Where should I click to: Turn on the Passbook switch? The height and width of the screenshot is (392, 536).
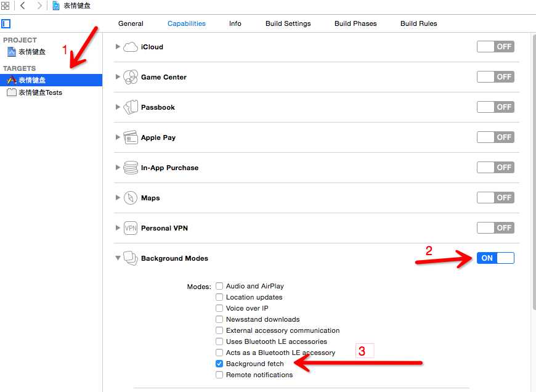(495, 107)
